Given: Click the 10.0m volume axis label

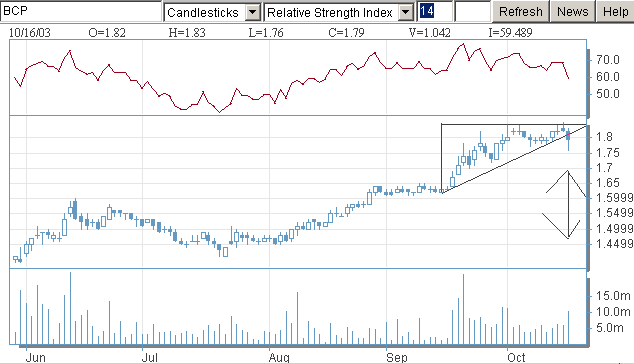Looking at the screenshot, I should point(613,312).
